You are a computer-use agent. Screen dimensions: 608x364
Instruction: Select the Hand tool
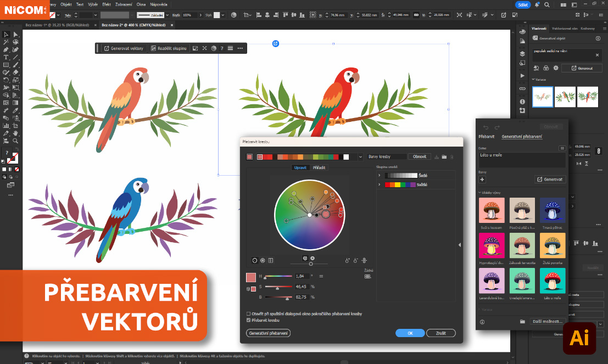tap(15, 133)
